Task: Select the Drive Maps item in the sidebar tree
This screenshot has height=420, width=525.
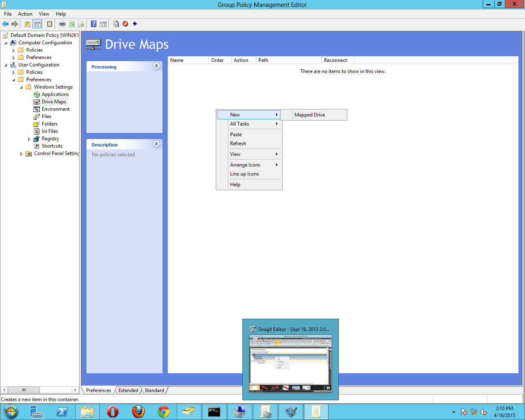Action: click(54, 101)
